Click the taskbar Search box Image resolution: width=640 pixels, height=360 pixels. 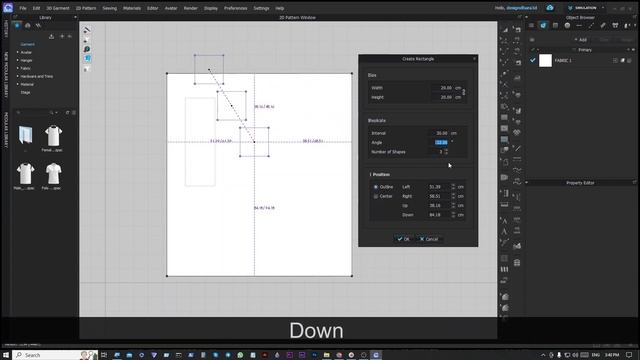[55, 355]
